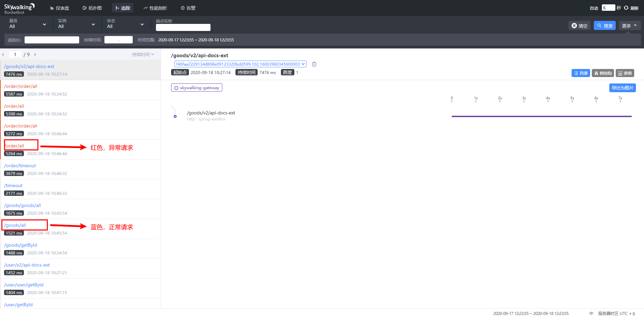This screenshot has width=644, height=318.
Task: Click the span node circle in the tree
Action: coord(175,116)
